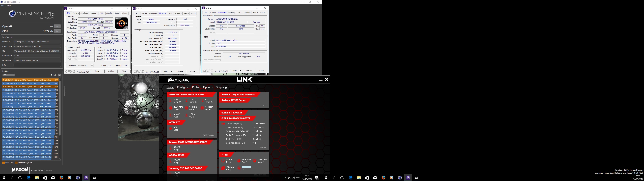Screen dimensions: 644x181
Task: Open the Configure tab in Corsair Link
Action: point(183,87)
